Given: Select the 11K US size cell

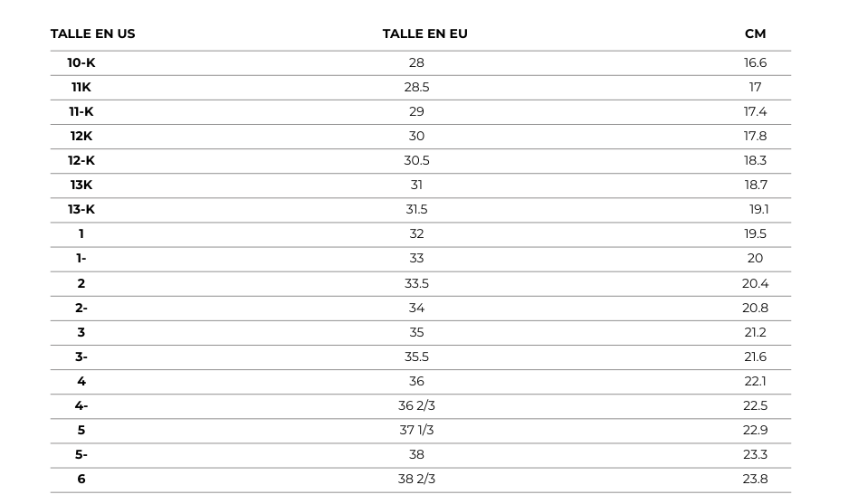Looking at the screenshot, I should click(x=81, y=87).
